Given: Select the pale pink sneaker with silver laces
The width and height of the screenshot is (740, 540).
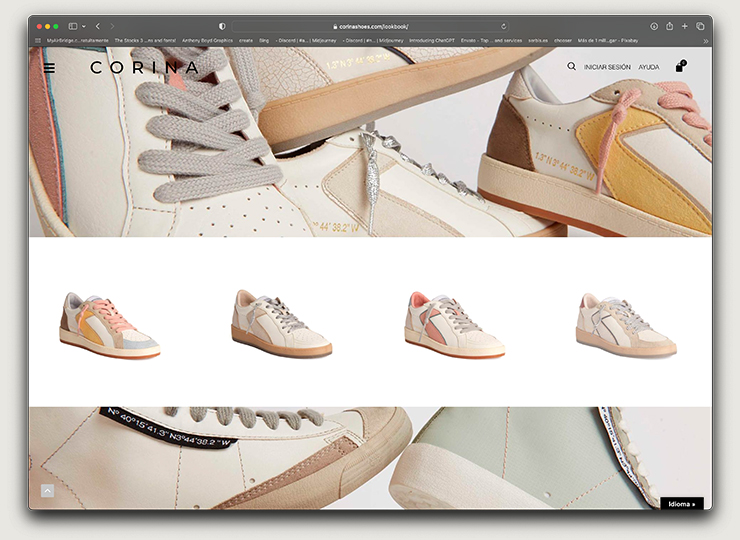Looking at the screenshot, I should click(x=626, y=326).
